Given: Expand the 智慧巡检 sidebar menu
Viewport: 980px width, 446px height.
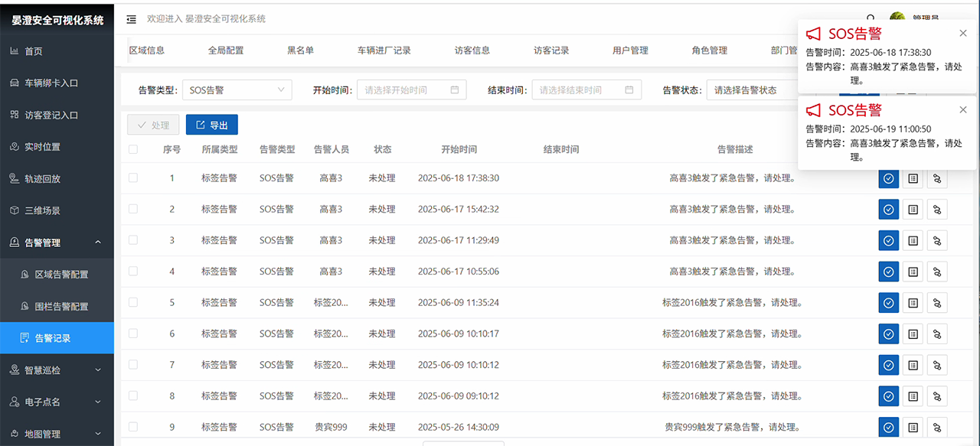Looking at the screenshot, I should 57,370.
